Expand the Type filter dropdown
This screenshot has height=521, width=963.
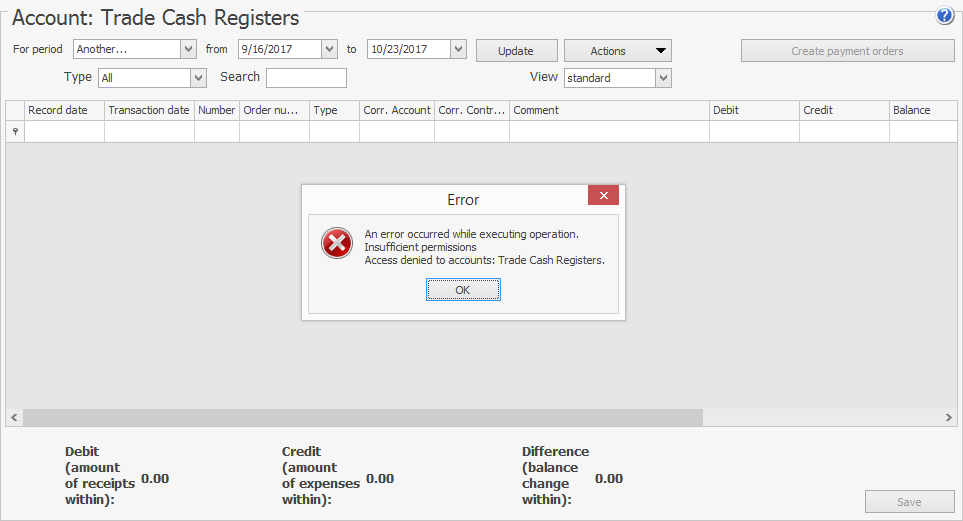pyautogui.click(x=198, y=78)
